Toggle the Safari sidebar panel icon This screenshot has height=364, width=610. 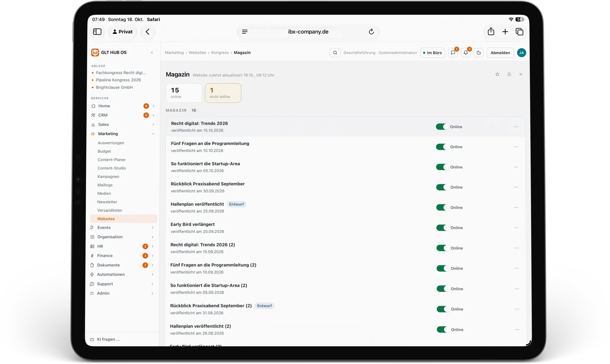(x=97, y=32)
